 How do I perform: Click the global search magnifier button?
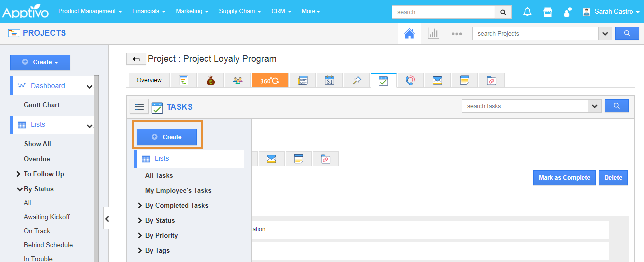pos(503,12)
